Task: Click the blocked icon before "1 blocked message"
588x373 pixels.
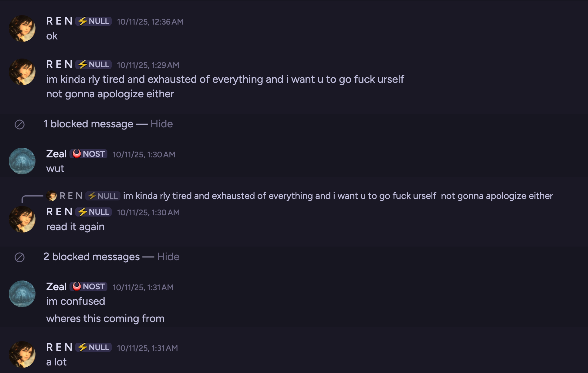Action: click(19, 124)
